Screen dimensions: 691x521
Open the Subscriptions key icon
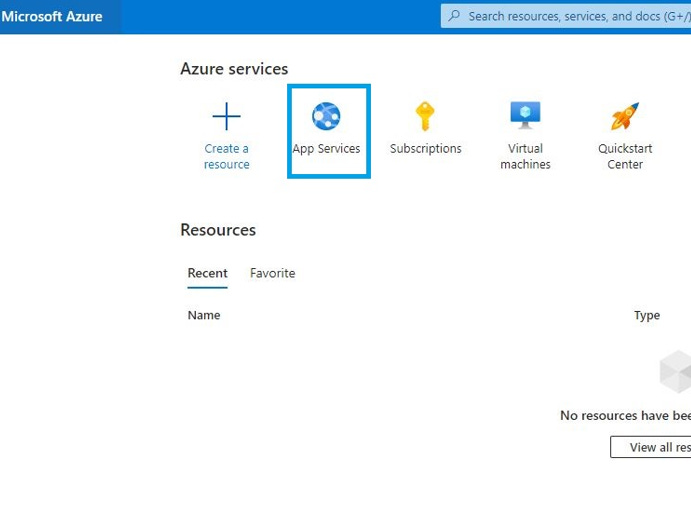tap(425, 116)
